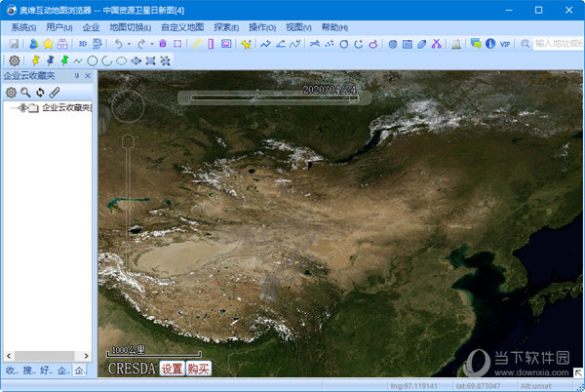Screen dimensions: 585x392
Task: Select the purple dashed box selection tool
Action: (177, 44)
